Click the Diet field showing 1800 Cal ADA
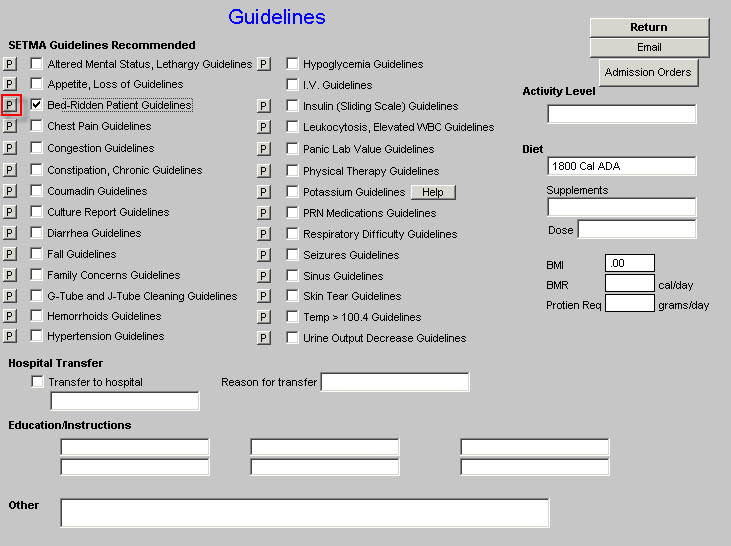Screen dimensions: 731x546 [622, 166]
